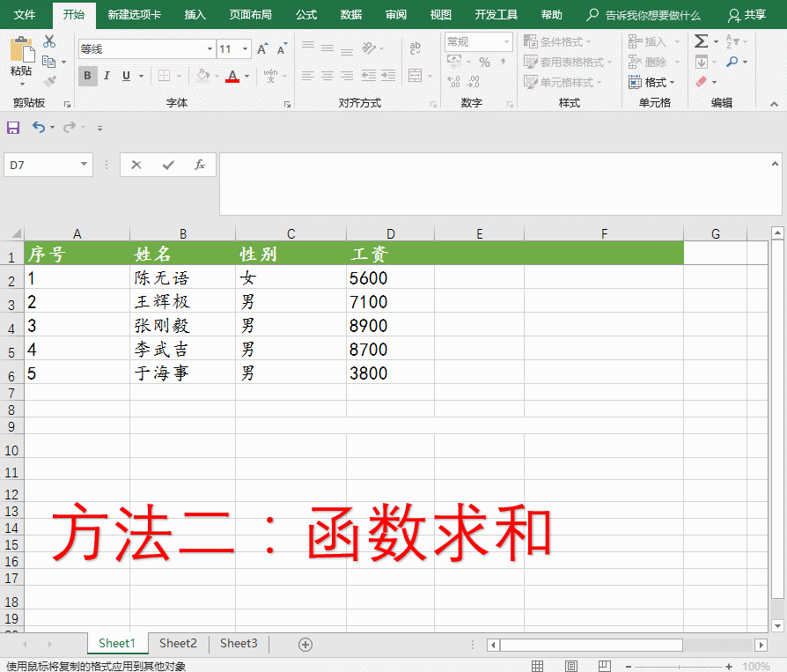Toggle Italic formatting

pyautogui.click(x=107, y=76)
